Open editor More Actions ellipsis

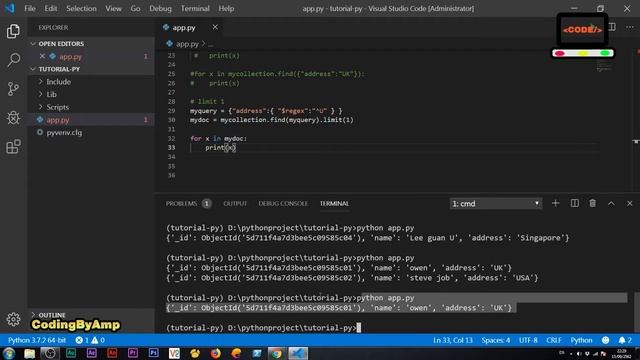point(630,27)
